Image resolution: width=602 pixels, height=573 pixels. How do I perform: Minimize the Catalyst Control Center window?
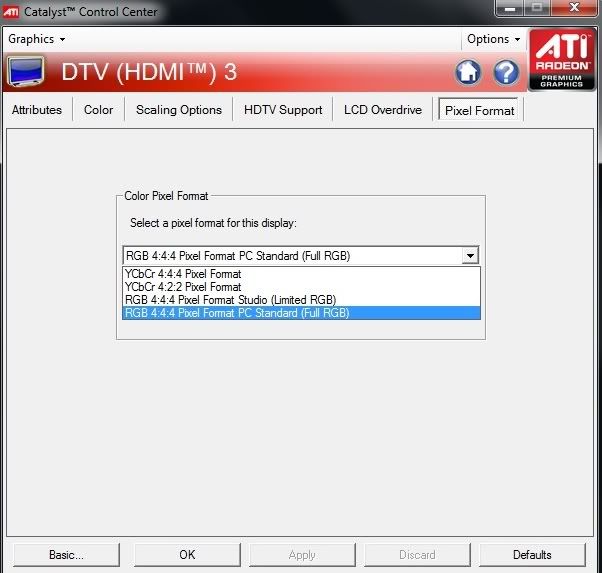[510, 8]
